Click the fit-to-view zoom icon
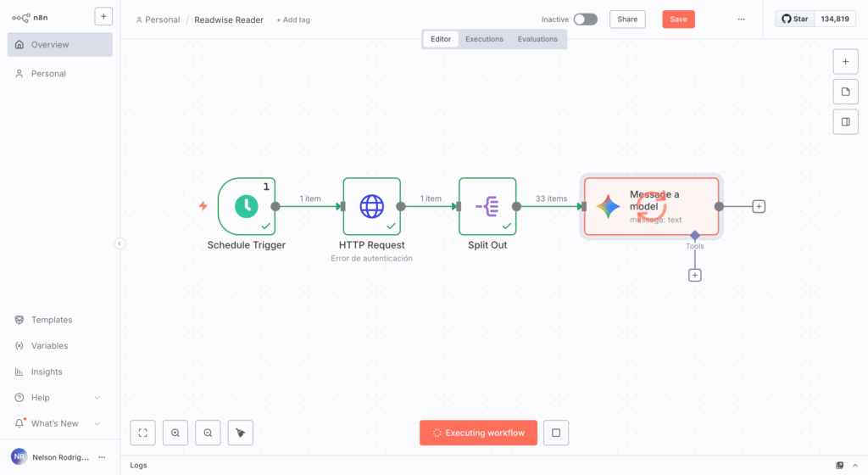The image size is (868, 475). click(x=142, y=433)
